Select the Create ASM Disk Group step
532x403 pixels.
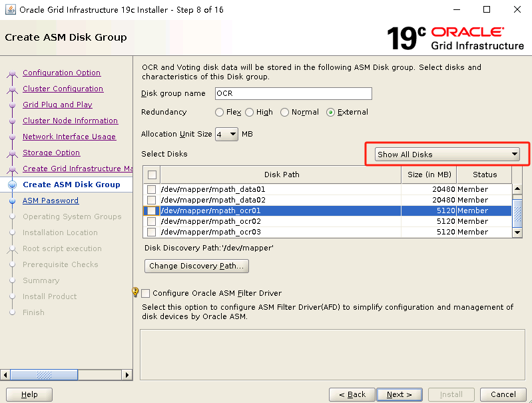coord(71,185)
